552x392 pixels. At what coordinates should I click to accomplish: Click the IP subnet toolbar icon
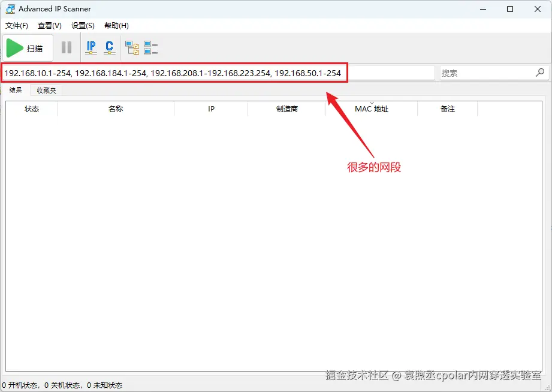click(91, 47)
